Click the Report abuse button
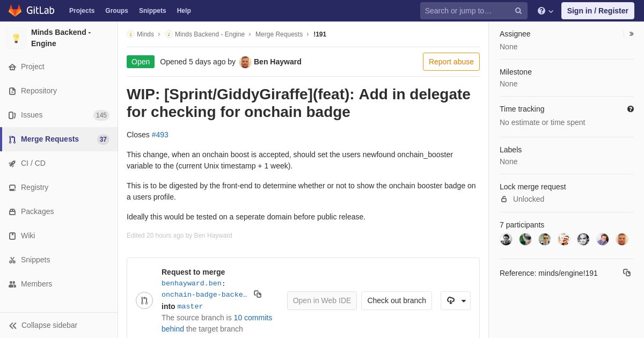644x338 pixels. (451, 62)
